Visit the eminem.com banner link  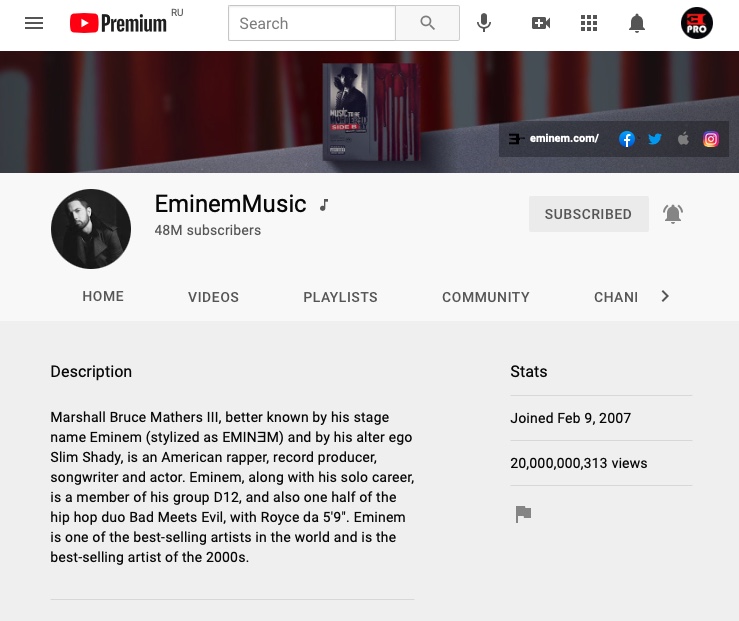(554, 139)
